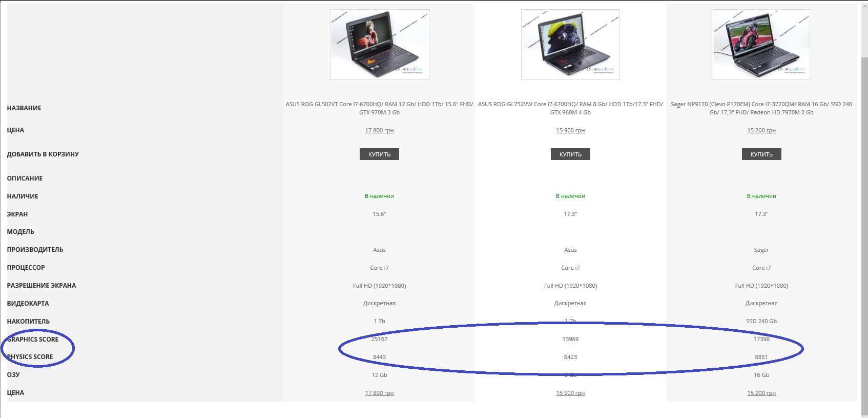Open the Sager NP9170 laptop thumbnail
868x418 pixels.
(761, 45)
